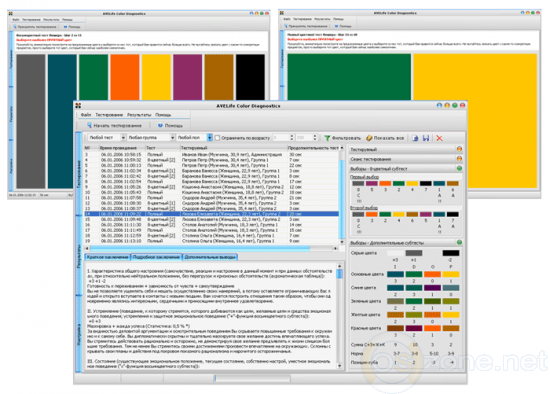Viewport: 550px width, 394px height.
Task: Select the vertical Настройка side tab in front window
Action: (x=79, y=334)
